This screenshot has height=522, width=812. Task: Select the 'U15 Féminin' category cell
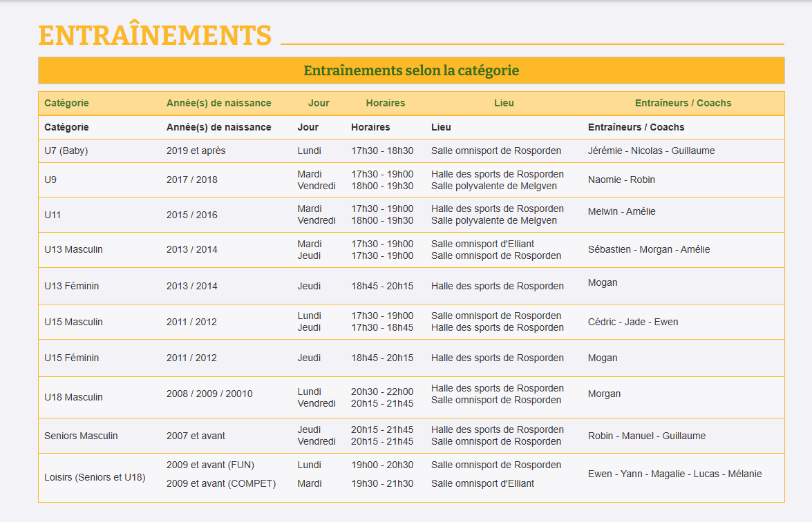[71, 358]
